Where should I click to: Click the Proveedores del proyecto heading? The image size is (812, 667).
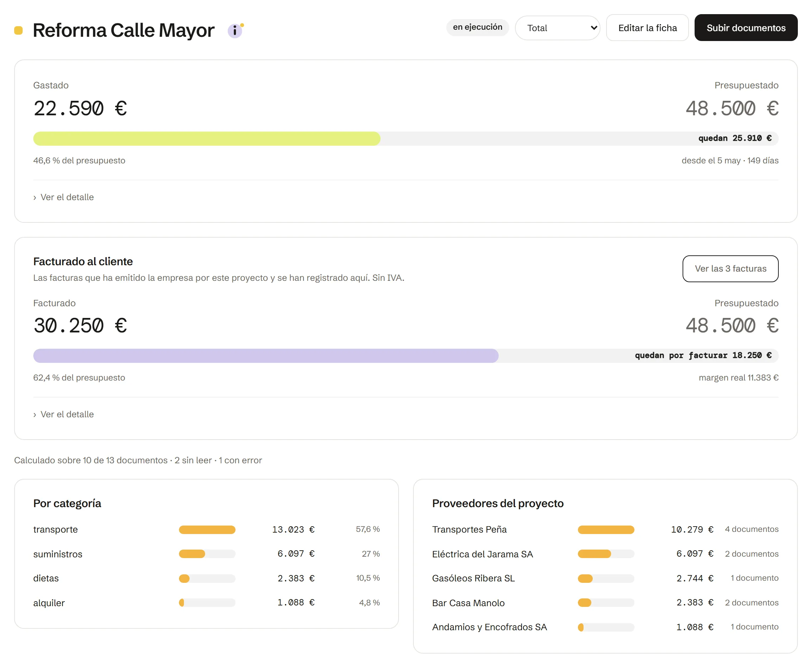[498, 504]
